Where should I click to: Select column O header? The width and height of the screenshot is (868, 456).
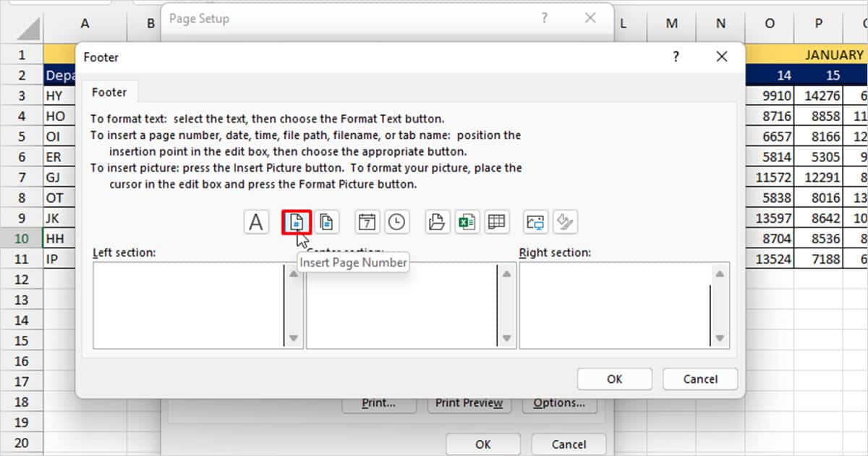(769, 24)
